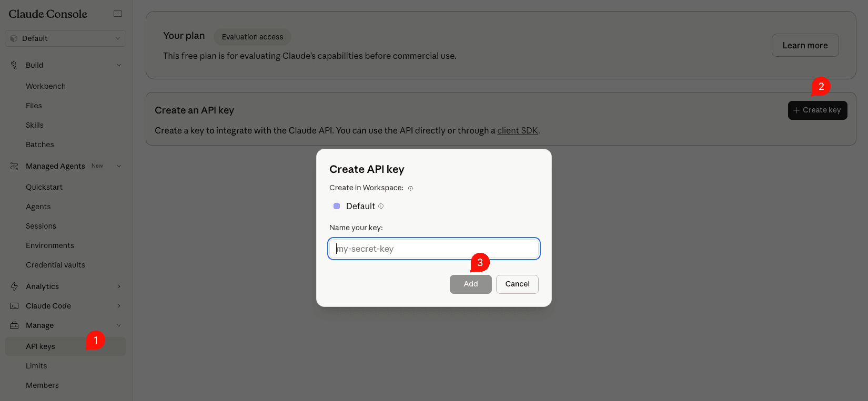Click the Your plan heading

[184, 36]
